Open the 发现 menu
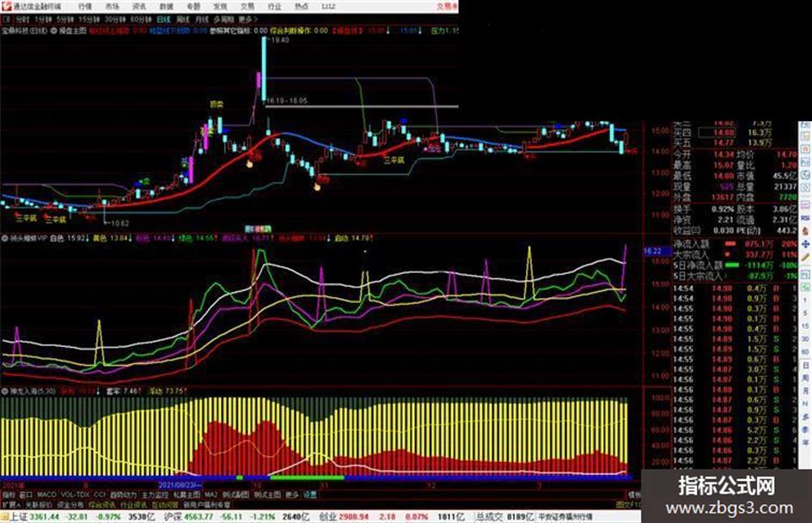 coord(220,7)
